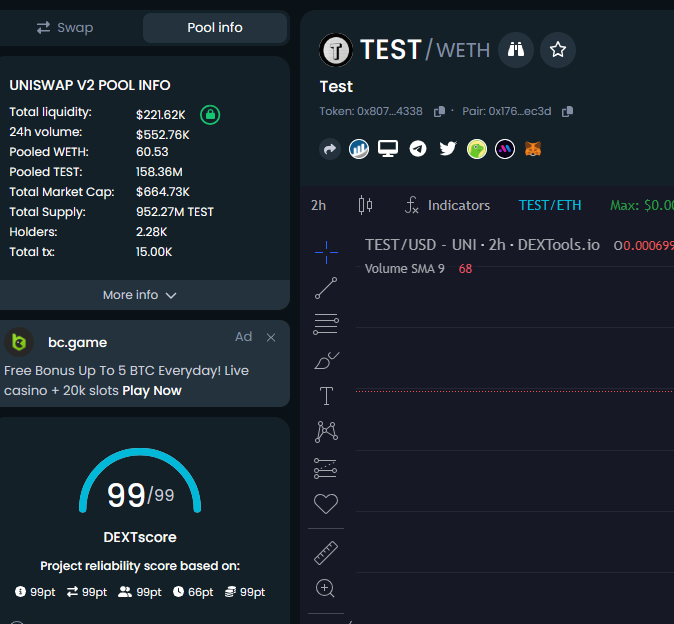674x624 pixels.
Task: Click the bc.game logo icon
Action: click(x=19, y=343)
